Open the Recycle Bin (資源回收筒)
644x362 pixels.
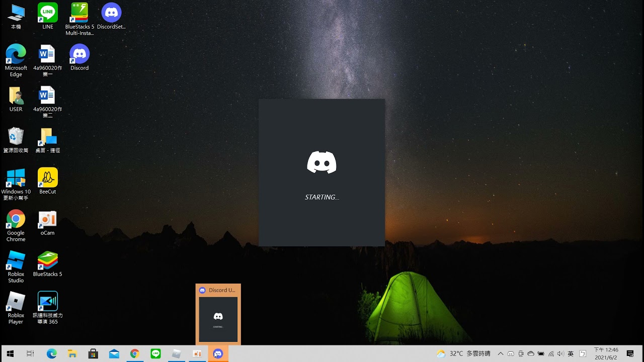tap(16, 140)
